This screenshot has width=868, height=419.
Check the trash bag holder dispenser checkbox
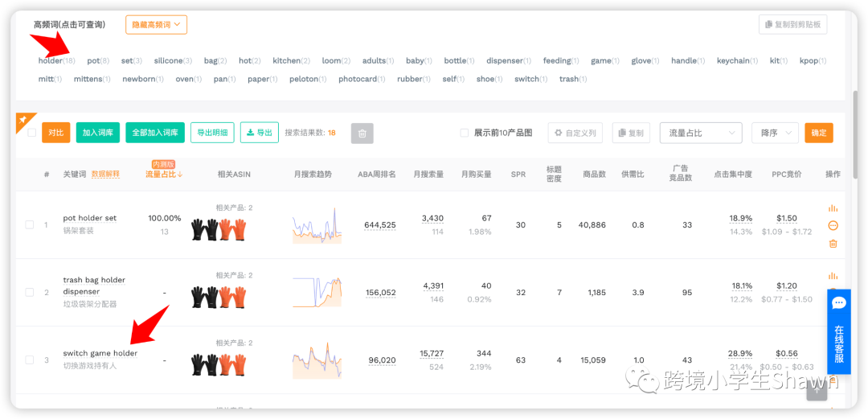(x=30, y=293)
